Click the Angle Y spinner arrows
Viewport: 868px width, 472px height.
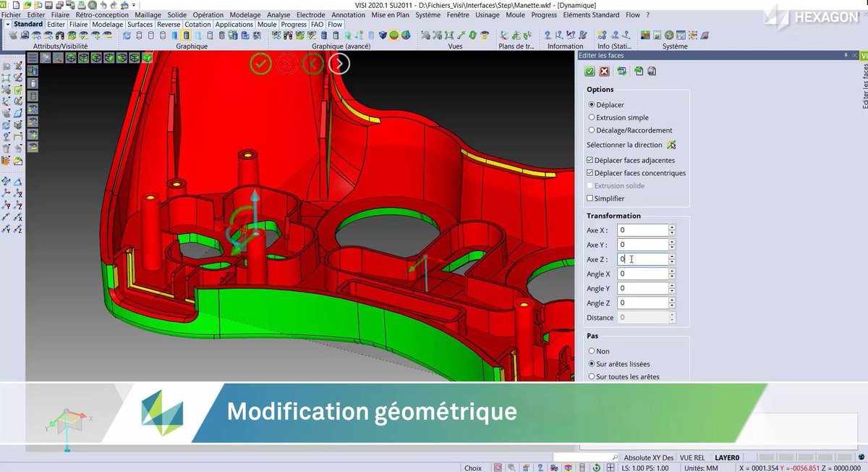pos(672,288)
